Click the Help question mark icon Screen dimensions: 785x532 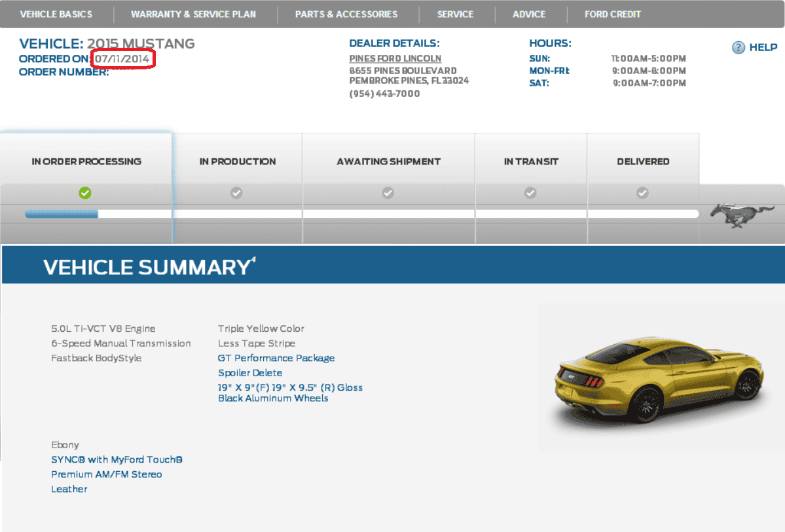coord(738,48)
